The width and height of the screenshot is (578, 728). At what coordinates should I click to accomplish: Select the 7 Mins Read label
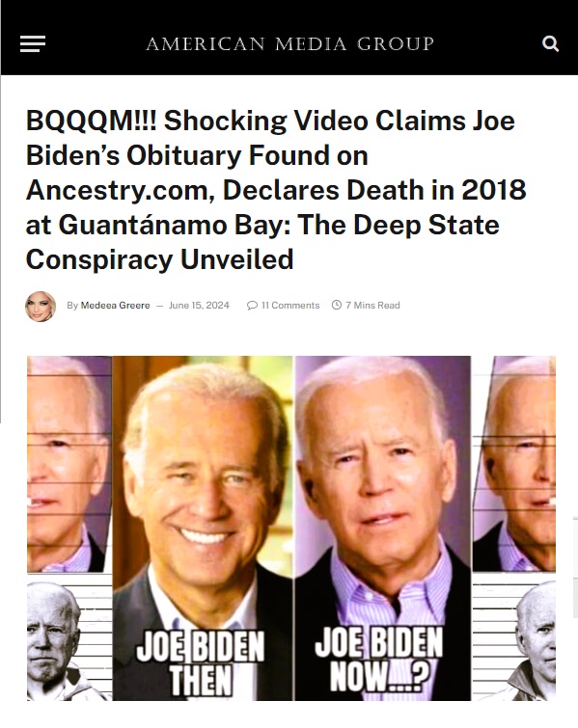click(372, 305)
